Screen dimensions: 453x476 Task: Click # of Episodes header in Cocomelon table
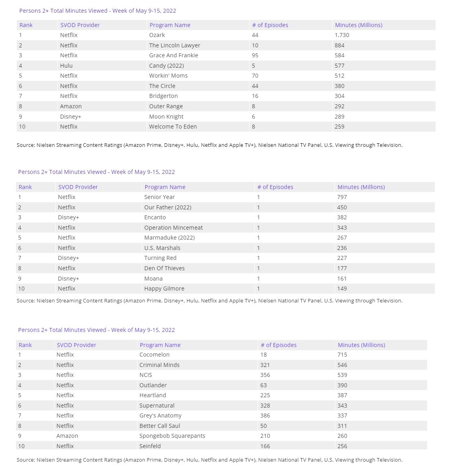[x=278, y=345]
